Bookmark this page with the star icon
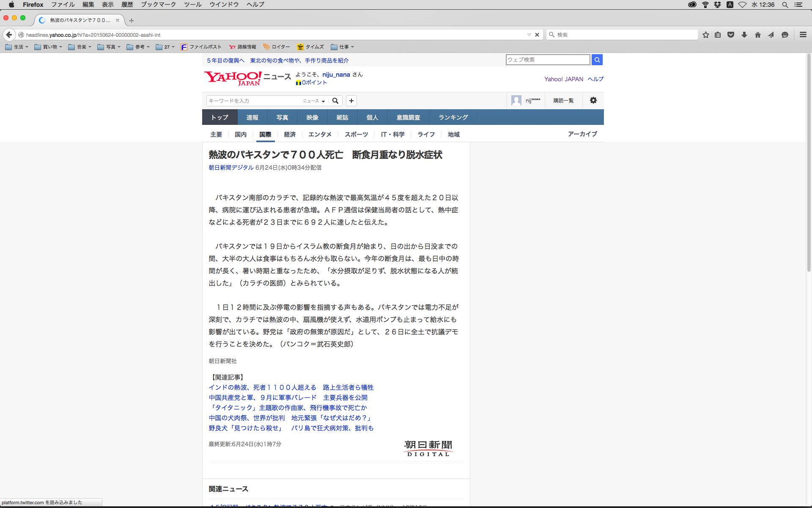 click(x=705, y=35)
